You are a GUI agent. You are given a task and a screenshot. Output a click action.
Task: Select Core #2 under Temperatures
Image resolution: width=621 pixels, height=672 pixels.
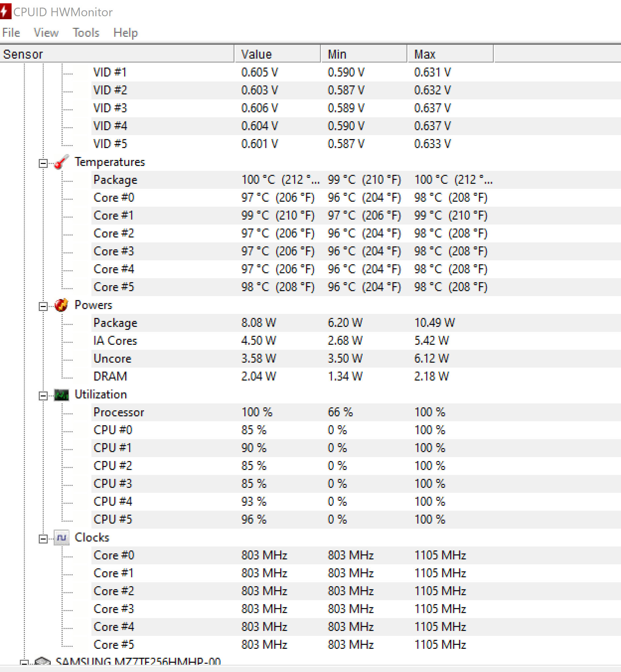(356, 233)
